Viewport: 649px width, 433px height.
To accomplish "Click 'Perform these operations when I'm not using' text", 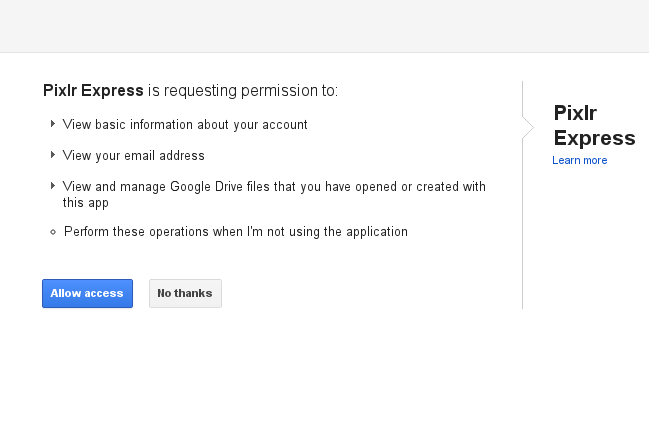I will (x=235, y=232).
